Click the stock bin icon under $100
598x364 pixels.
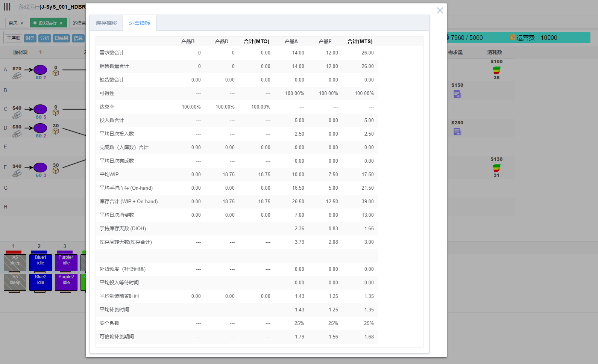click(496, 70)
